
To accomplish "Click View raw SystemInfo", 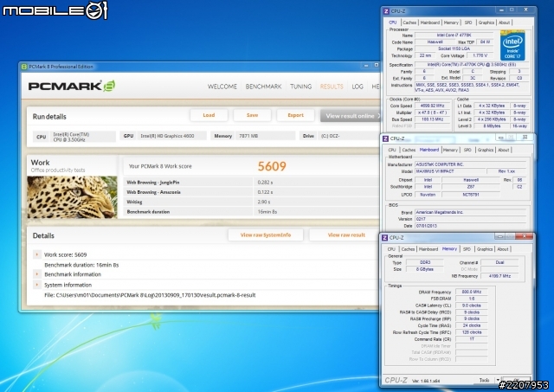I will (266, 235).
